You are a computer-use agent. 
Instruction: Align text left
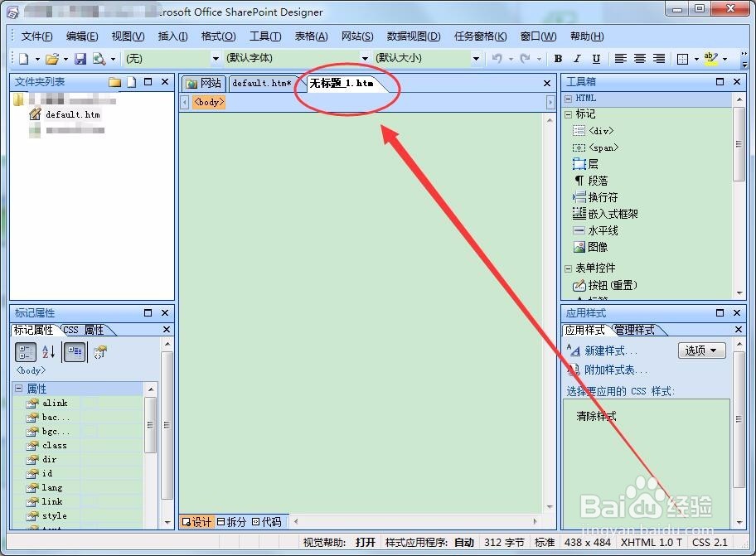pos(621,59)
